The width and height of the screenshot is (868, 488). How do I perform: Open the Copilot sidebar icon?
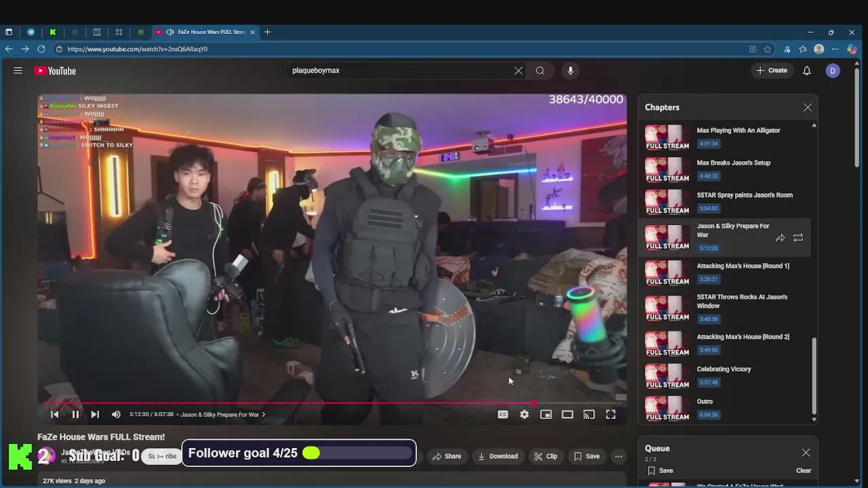point(852,49)
